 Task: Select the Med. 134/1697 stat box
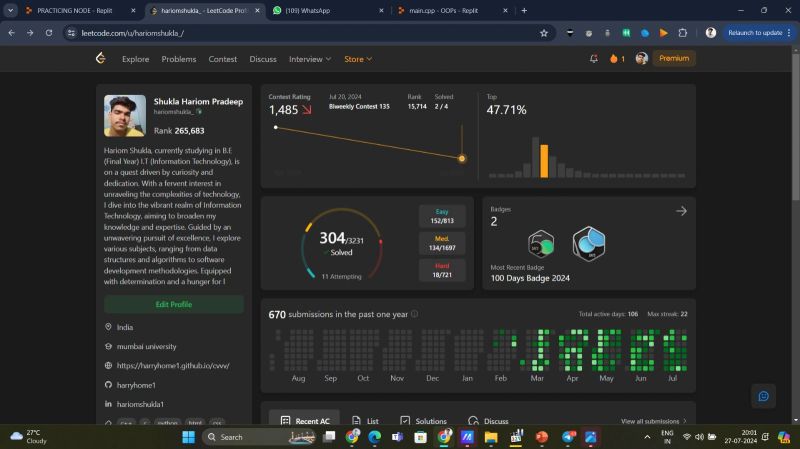pyautogui.click(x=442, y=243)
